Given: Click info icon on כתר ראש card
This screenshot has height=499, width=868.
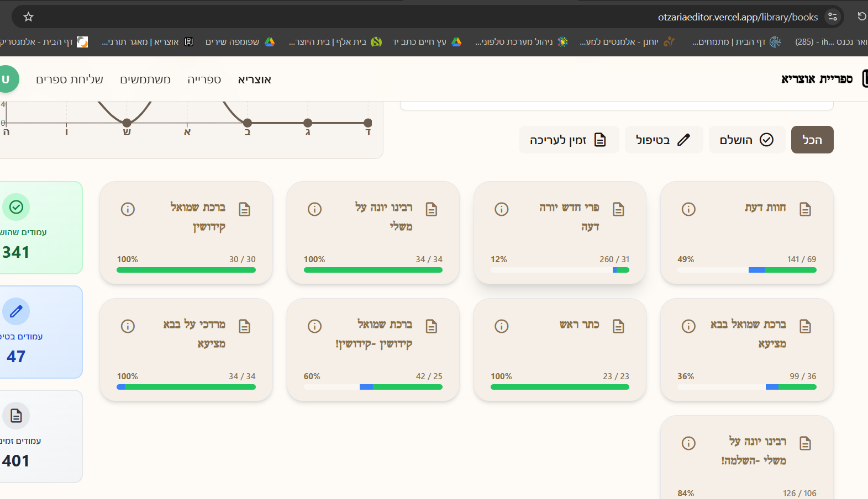Looking at the screenshot, I should click(501, 326).
